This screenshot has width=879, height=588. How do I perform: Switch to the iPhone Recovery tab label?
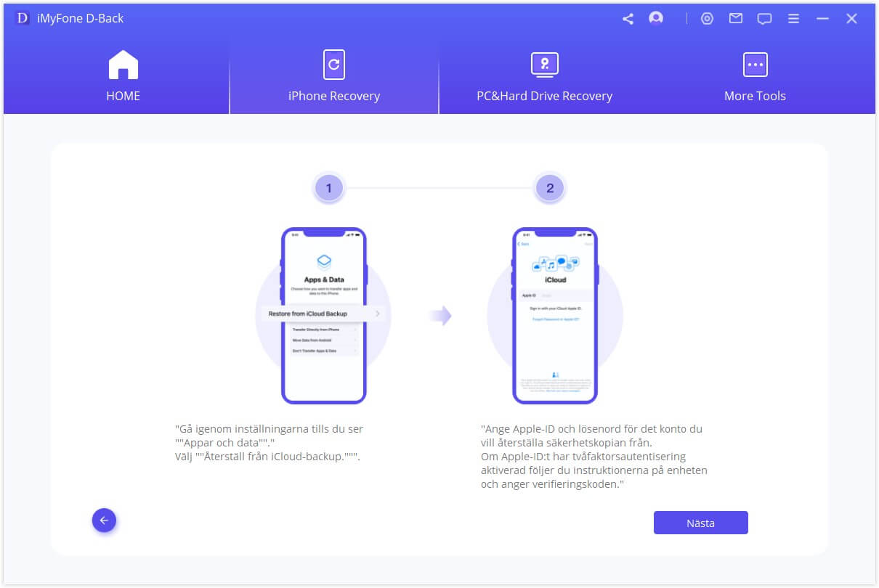[334, 96]
